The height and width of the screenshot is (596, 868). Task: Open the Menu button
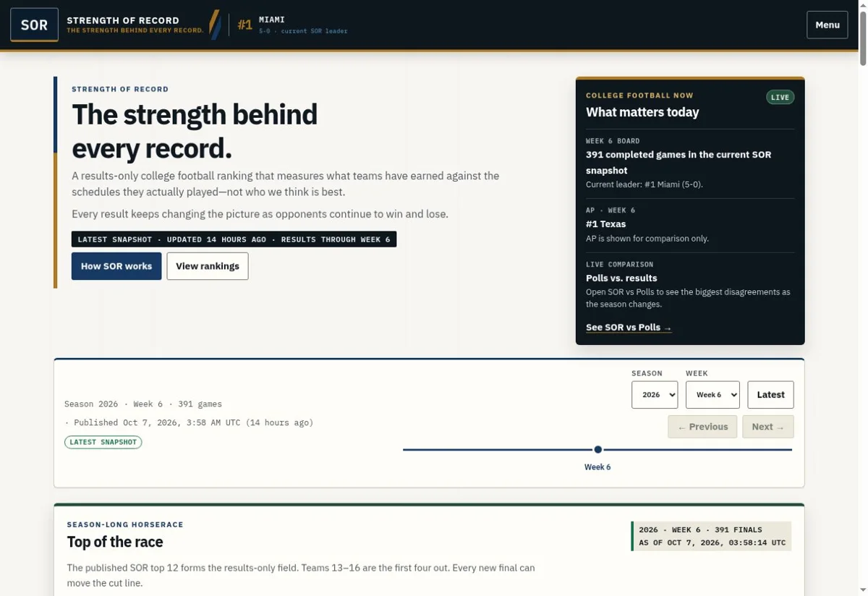[x=827, y=25]
